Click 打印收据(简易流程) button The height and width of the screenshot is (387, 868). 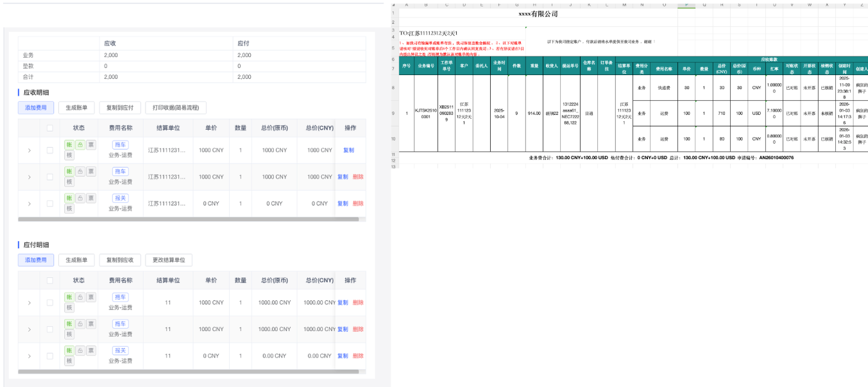pyautogui.click(x=176, y=108)
